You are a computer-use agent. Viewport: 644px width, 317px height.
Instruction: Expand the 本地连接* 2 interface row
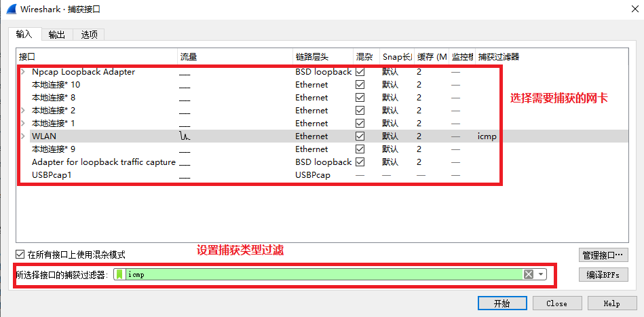point(23,111)
